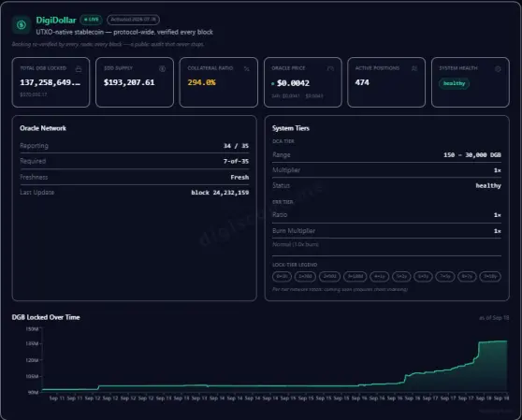Click the percent icon in Collateral Ratio card
Image resolution: width=522 pixels, height=420 pixels.
247,68
